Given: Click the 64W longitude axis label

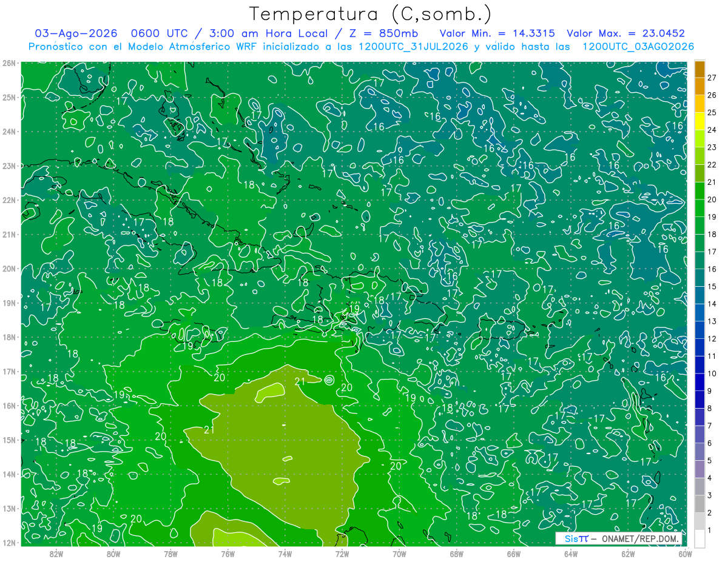Looking at the screenshot, I should tap(571, 554).
